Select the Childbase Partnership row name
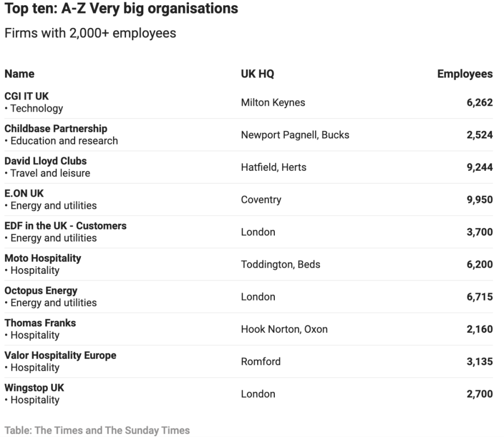 point(56,129)
